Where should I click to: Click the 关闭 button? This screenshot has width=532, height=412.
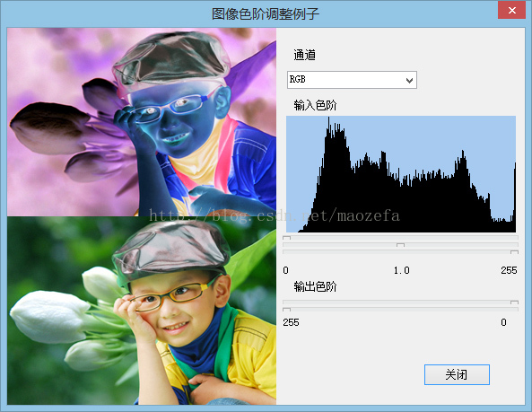(x=457, y=374)
